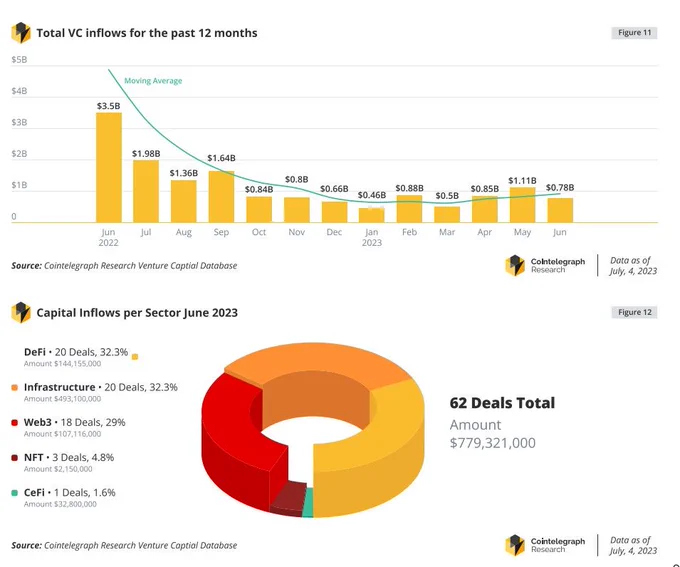Click the Cointelegraph logo beside Figure 11 title
Image resolution: width=680 pixels, height=567 pixels.
point(21,33)
